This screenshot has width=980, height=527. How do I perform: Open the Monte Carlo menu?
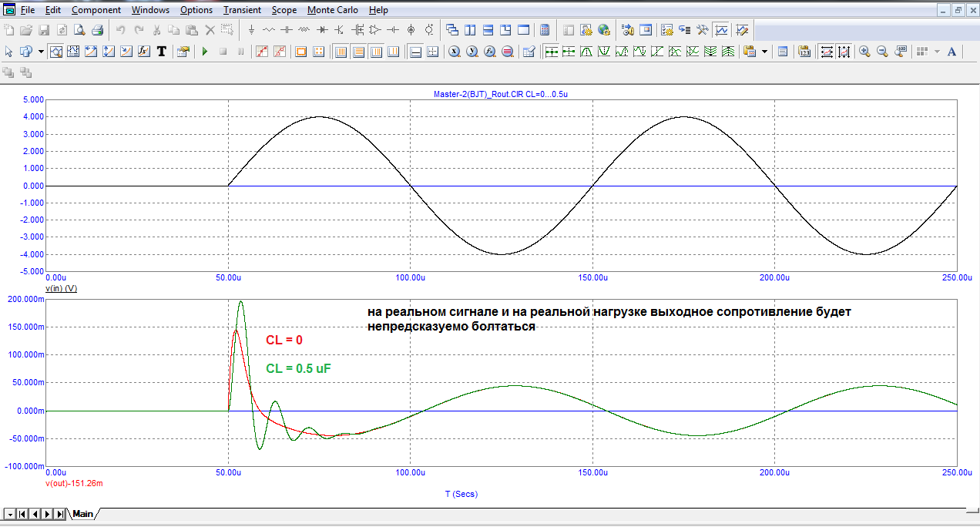pos(332,10)
